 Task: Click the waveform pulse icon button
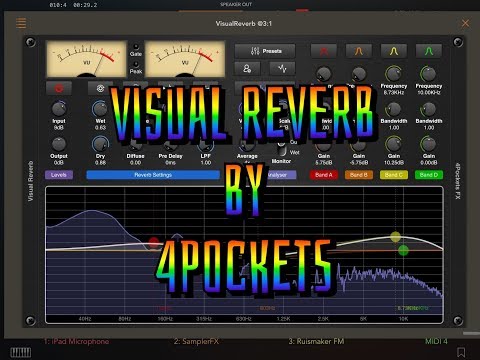click(x=282, y=69)
